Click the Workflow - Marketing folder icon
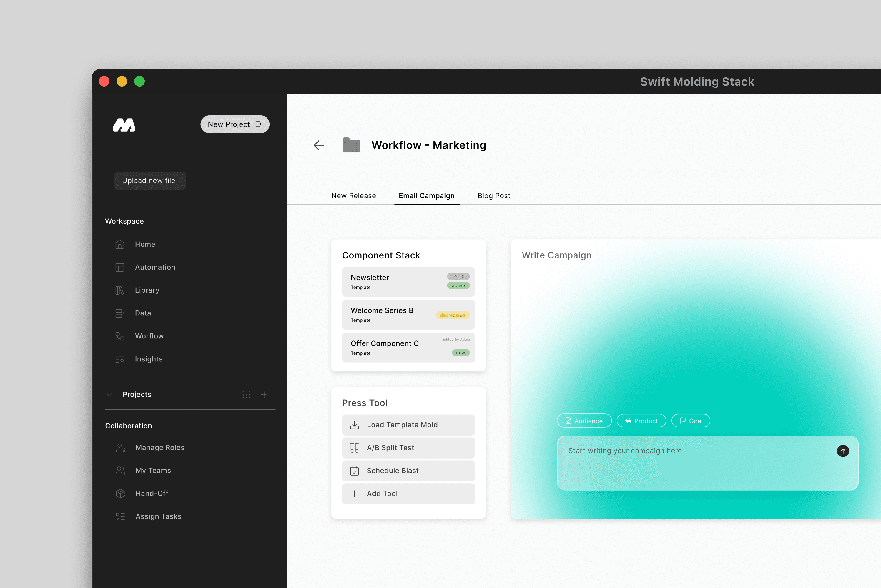 pos(351,145)
